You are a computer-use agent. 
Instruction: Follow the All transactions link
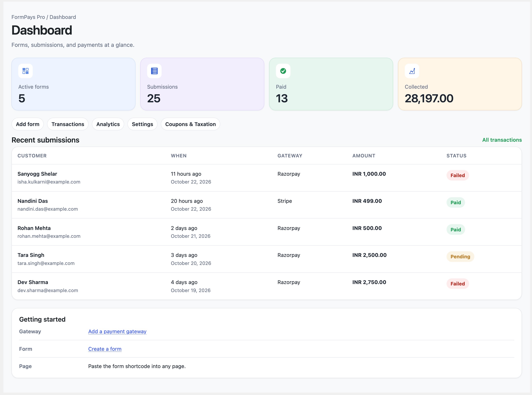[502, 140]
